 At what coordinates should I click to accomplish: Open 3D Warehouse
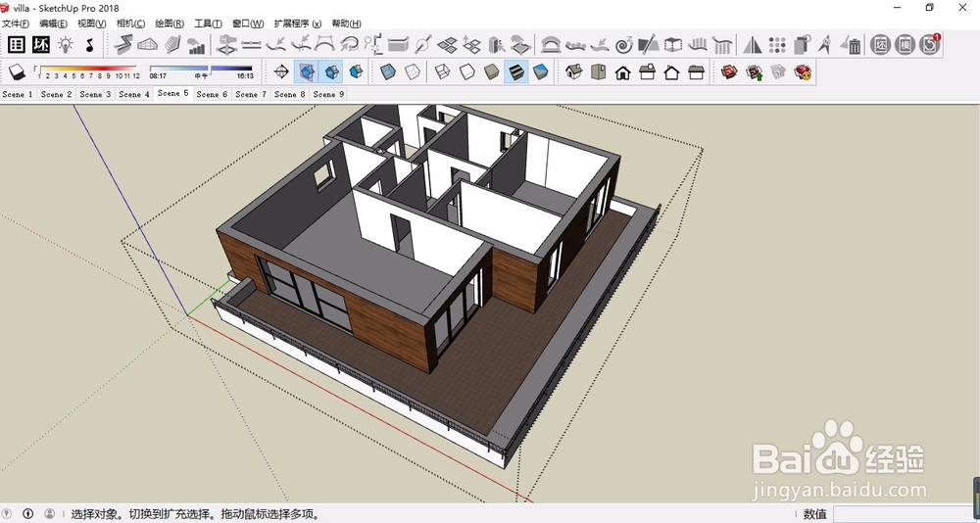(x=729, y=71)
